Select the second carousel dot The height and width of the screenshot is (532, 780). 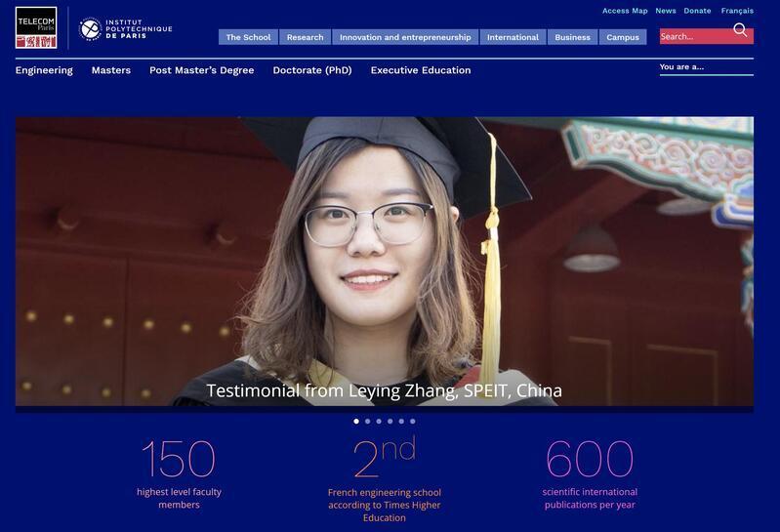(x=368, y=421)
